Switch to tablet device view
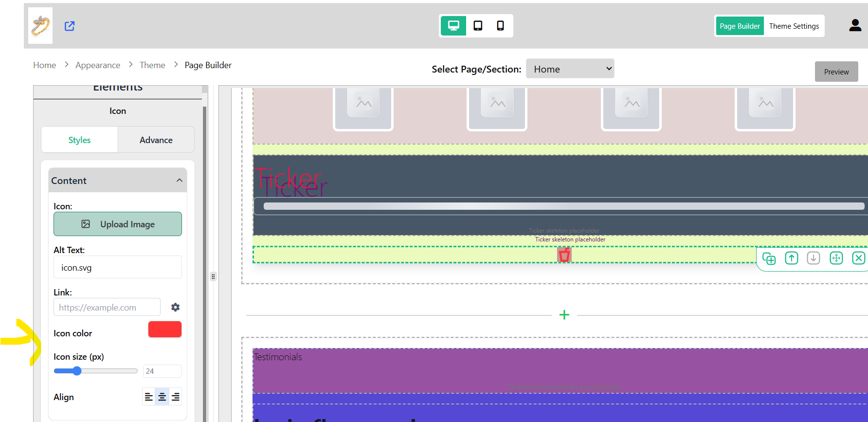 tap(478, 26)
